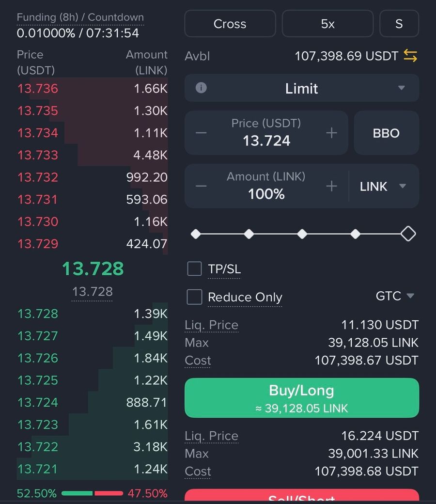Increase price with the plus icon
Screen dimensions: 436x504
pos(331,133)
